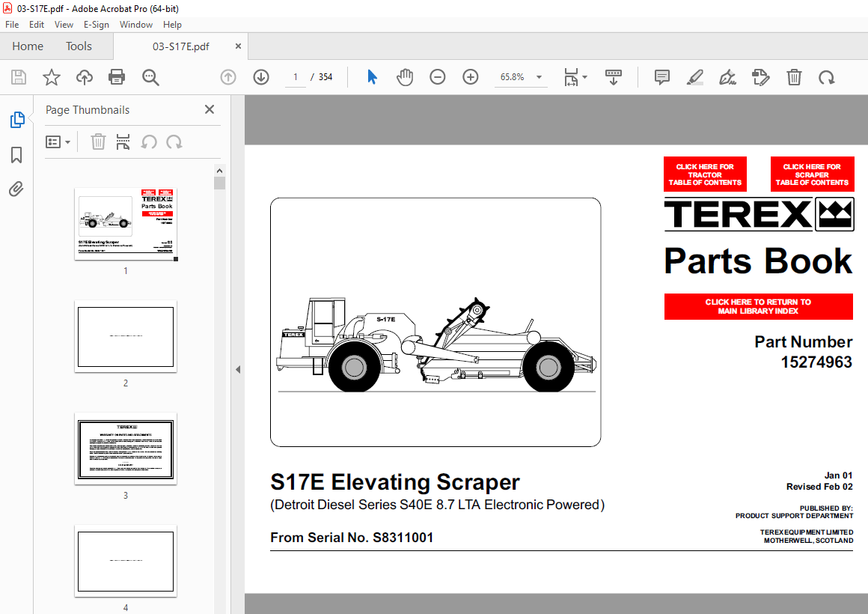Screen dimensions: 868x614
Task: Click thumbnails scrollbar up arrow
Action: pos(220,171)
